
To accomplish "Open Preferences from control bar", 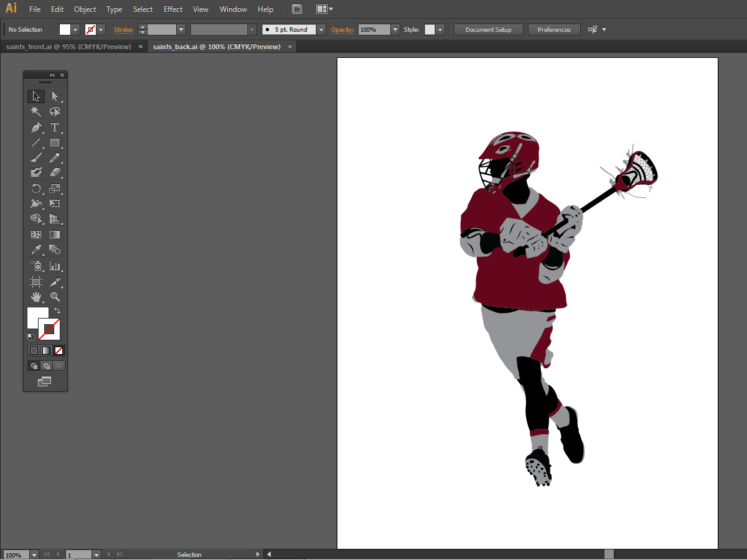I will pos(554,30).
